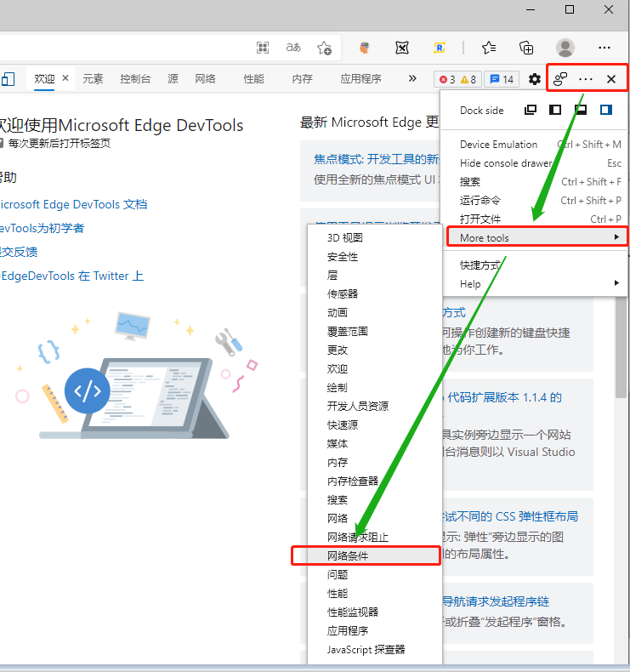
Task: Select JavaScript 探查器 in More tools
Action: pos(375,649)
